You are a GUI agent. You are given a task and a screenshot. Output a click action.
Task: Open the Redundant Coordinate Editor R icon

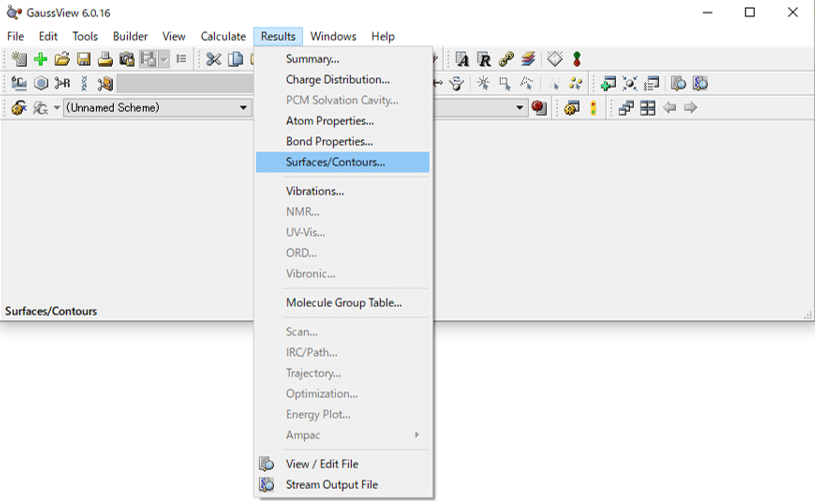pos(484,59)
